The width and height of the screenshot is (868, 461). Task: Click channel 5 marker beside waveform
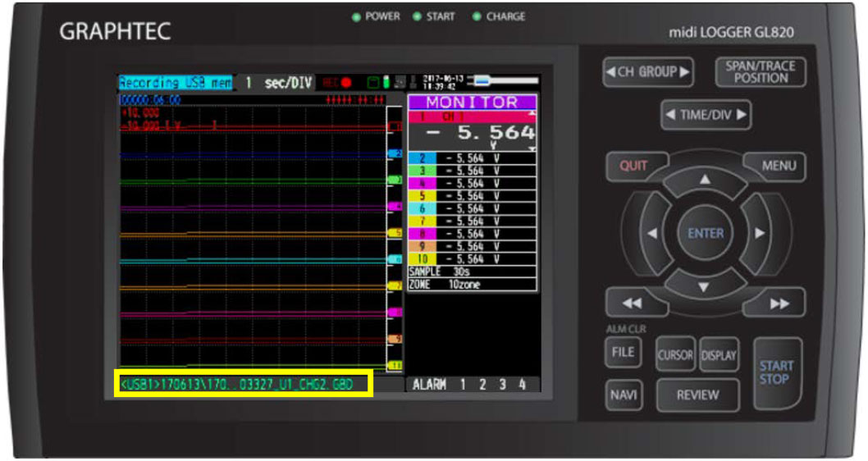[x=395, y=233]
